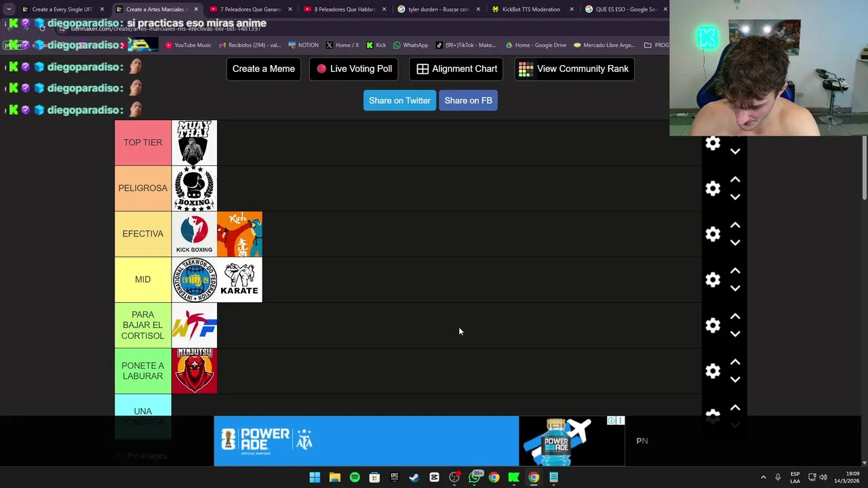Open Epic Games from taskbar
This screenshot has width=868, height=488.
[394, 477]
